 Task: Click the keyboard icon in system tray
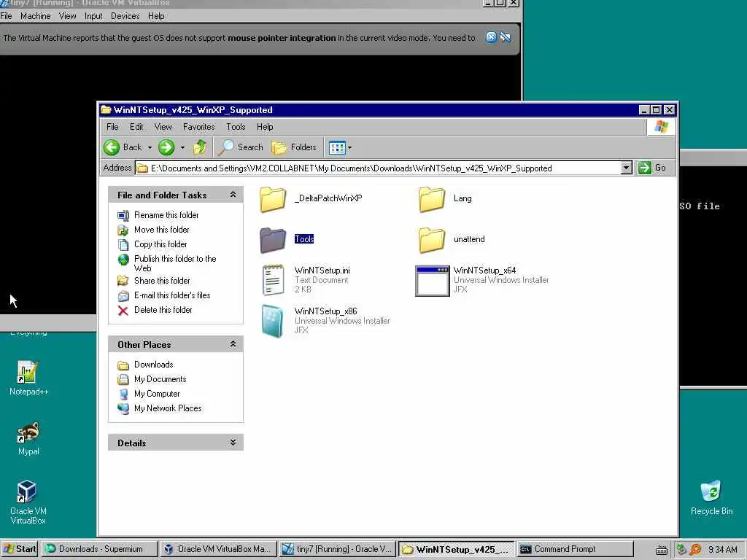tap(661, 550)
